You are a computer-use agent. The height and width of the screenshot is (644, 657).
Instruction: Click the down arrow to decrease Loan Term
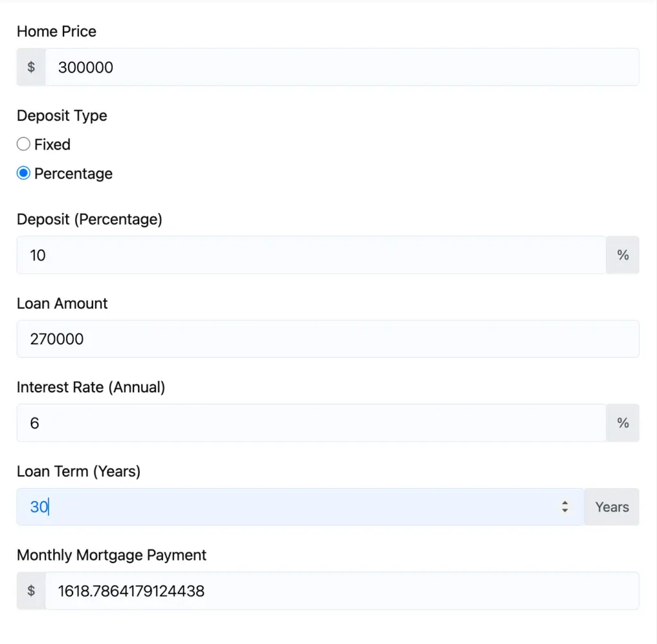pyautogui.click(x=565, y=510)
